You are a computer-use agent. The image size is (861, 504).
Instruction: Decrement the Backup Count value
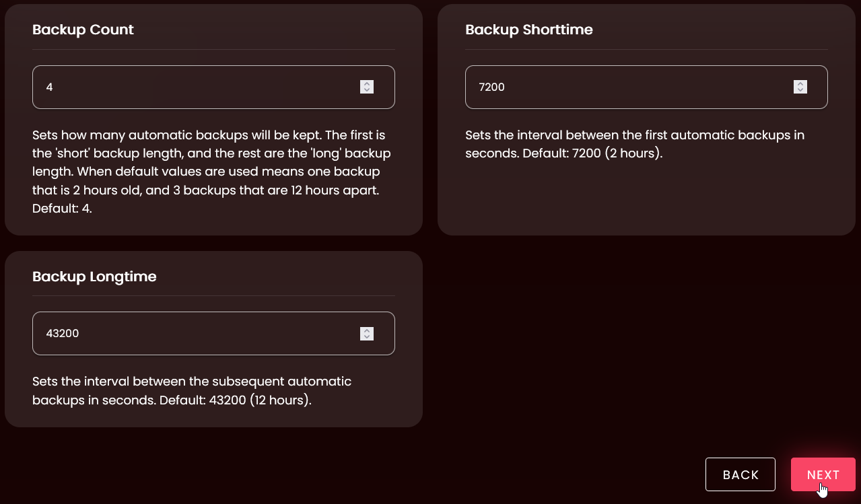[367, 90]
